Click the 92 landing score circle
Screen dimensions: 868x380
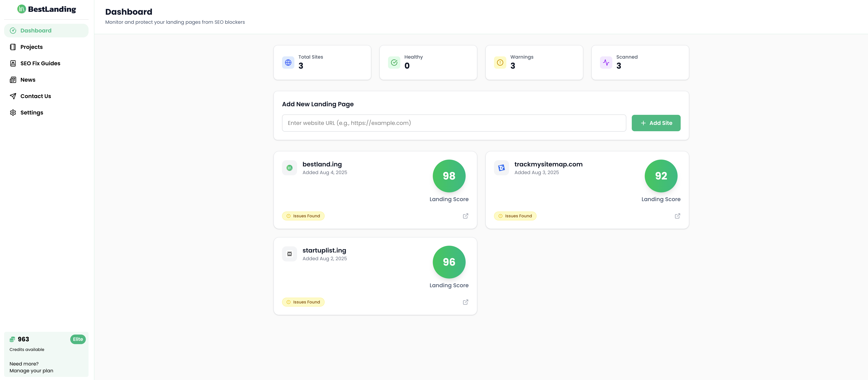tap(661, 176)
